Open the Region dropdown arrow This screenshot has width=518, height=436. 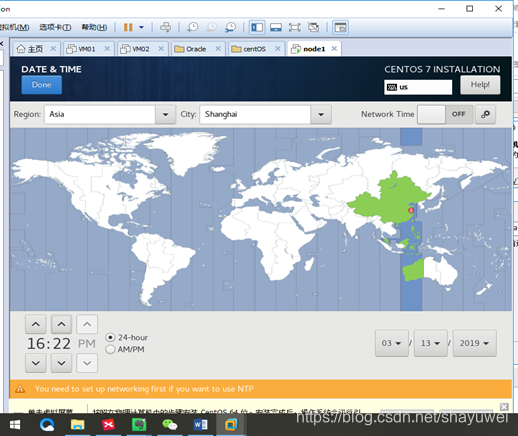pos(165,114)
